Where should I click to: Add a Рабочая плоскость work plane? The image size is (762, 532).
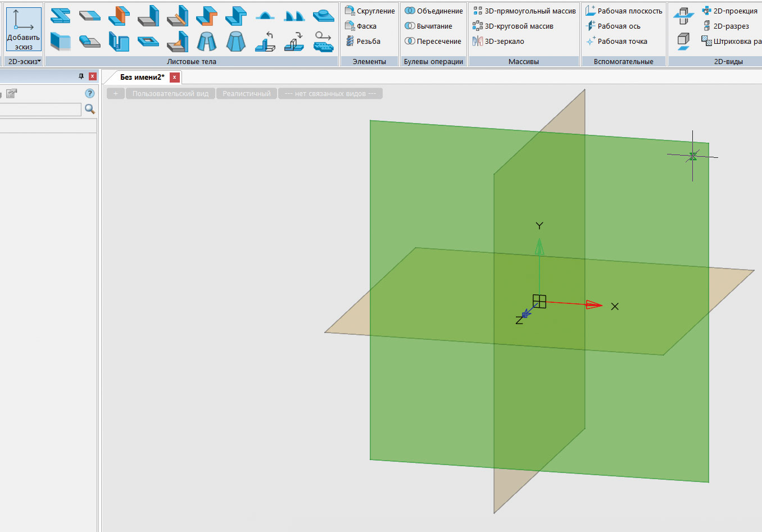tap(624, 11)
